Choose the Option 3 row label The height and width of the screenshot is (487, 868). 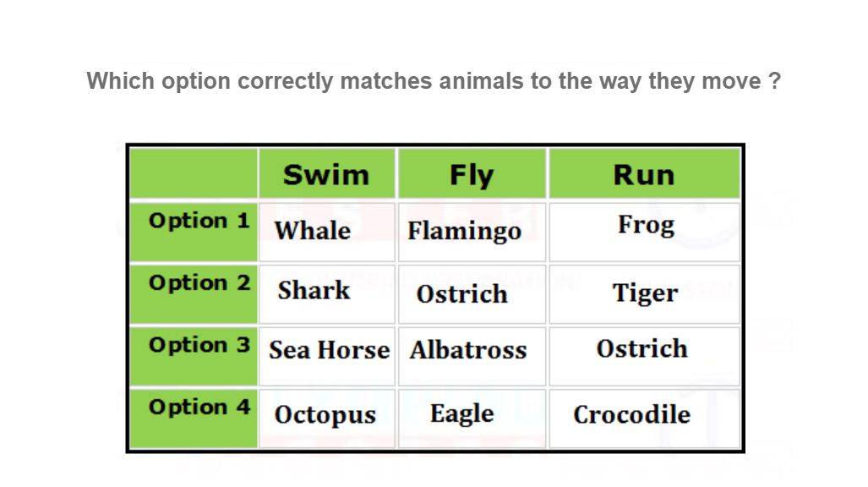[199, 345]
